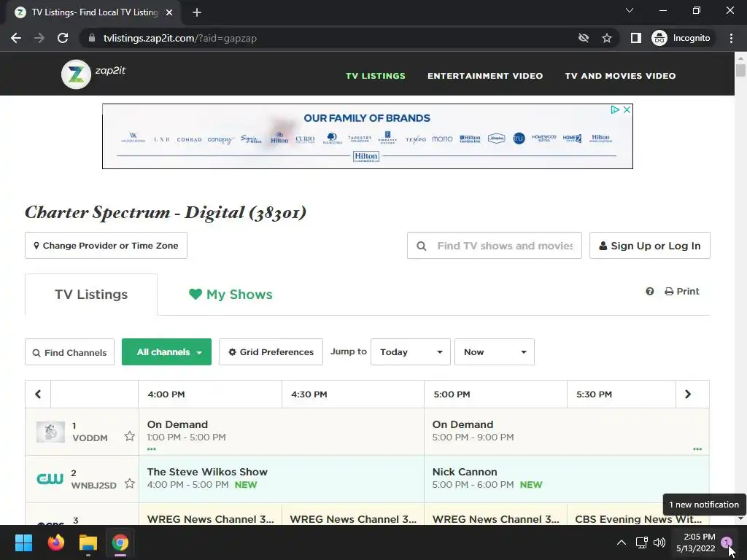The width and height of the screenshot is (747, 560).
Task: Focus the Find TV shows and movies field
Action: 495,246
